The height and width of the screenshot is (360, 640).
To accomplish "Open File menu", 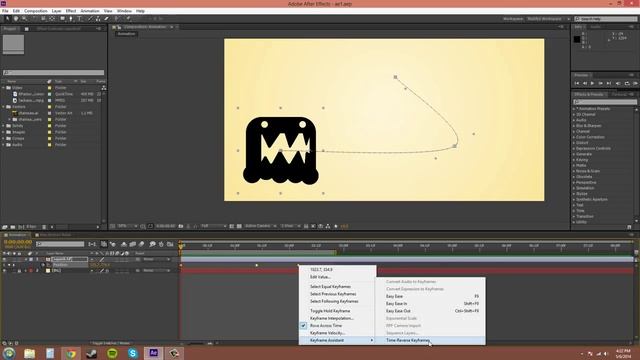I will tap(5, 11).
